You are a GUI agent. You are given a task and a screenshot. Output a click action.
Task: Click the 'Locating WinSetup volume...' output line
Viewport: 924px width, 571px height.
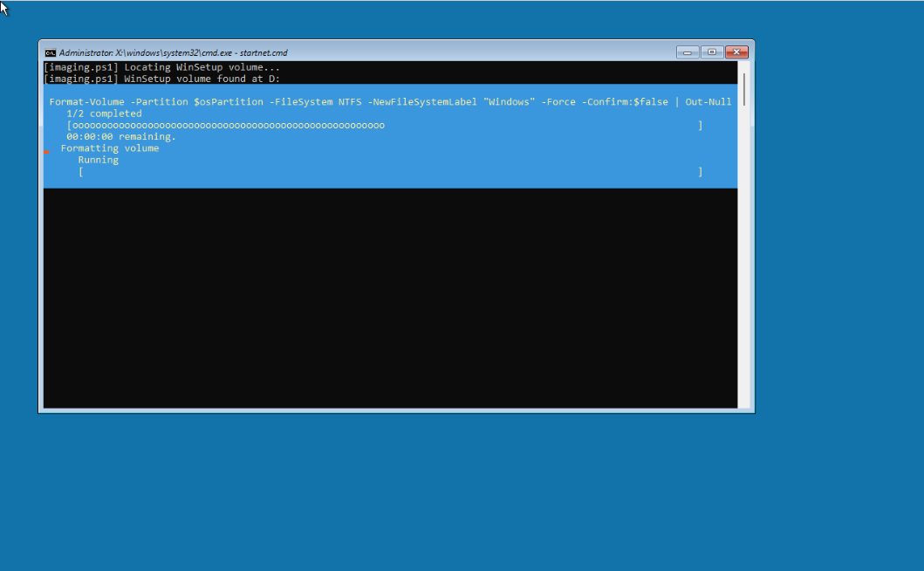pos(162,67)
